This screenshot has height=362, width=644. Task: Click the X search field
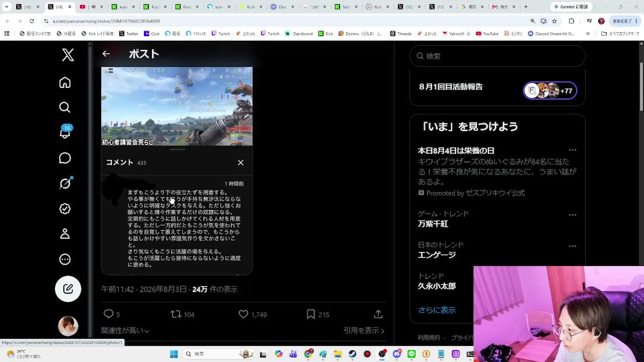click(x=498, y=56)
